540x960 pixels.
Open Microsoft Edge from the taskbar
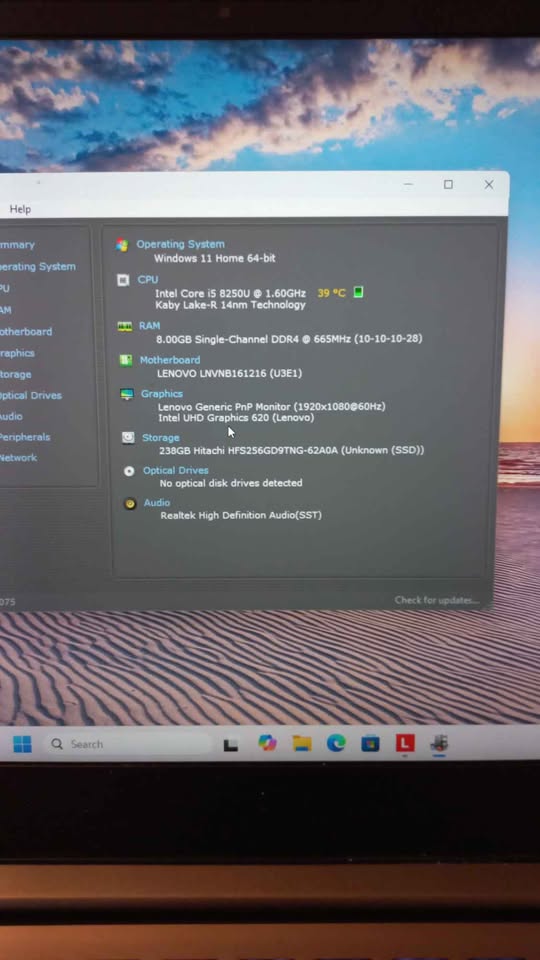point(336,743)
